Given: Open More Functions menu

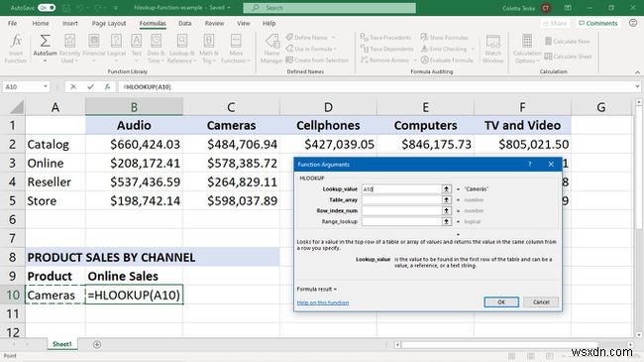Looking at the screenshot, I should (x=236, y=49).
